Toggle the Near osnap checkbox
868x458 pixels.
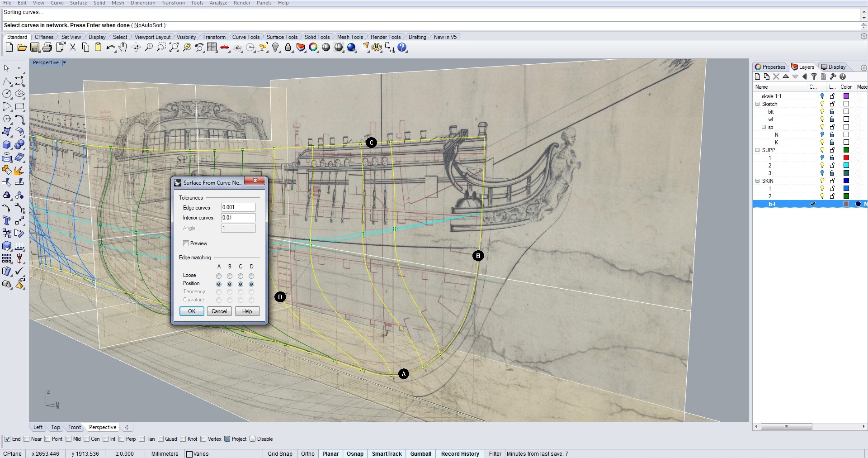coord(27,439)
